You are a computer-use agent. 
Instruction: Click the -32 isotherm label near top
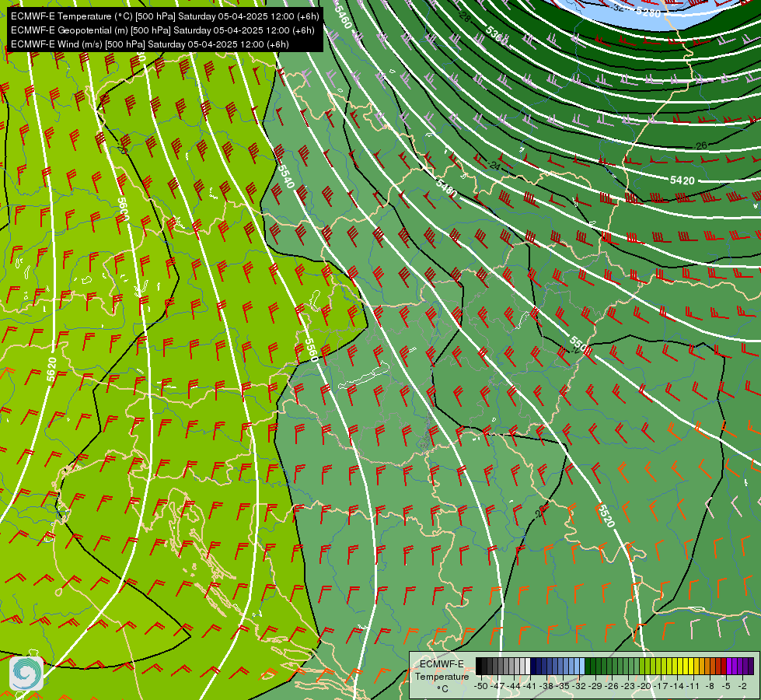click(618, 8)
